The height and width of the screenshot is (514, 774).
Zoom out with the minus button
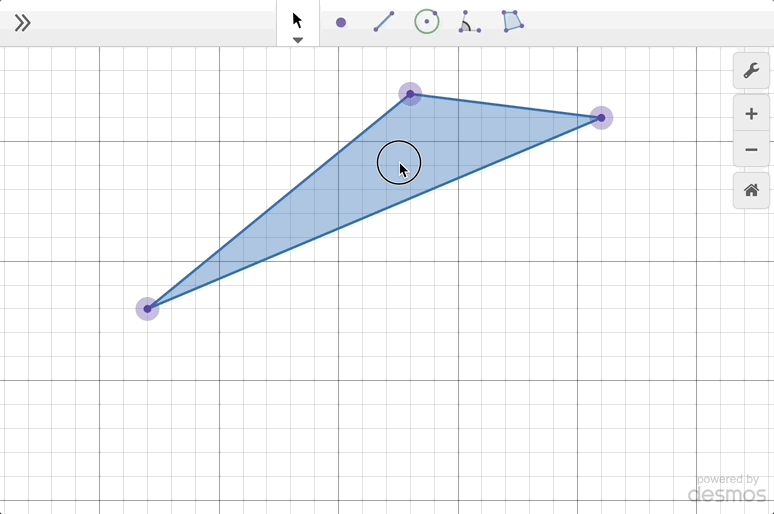751,150
